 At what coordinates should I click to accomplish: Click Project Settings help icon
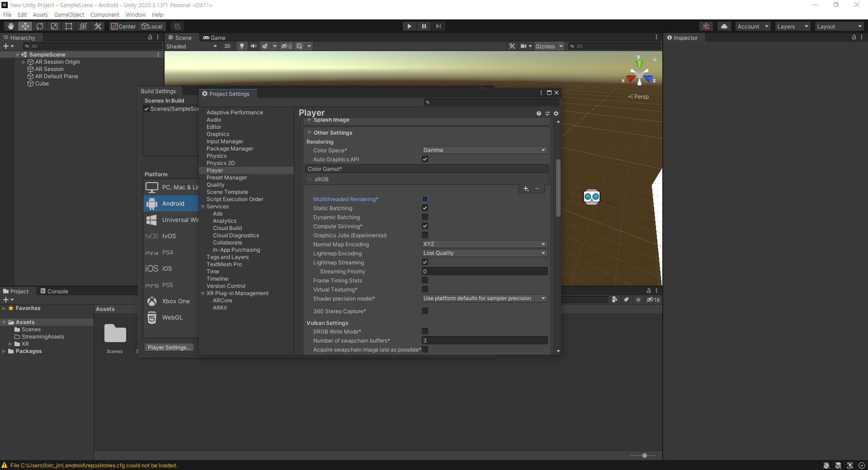pos(538,113)
